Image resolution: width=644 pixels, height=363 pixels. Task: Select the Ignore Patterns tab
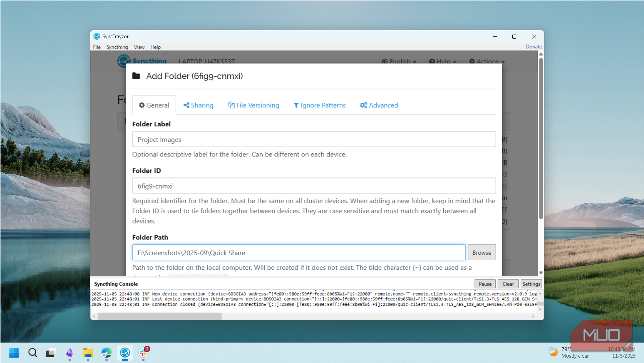(319, 105)
